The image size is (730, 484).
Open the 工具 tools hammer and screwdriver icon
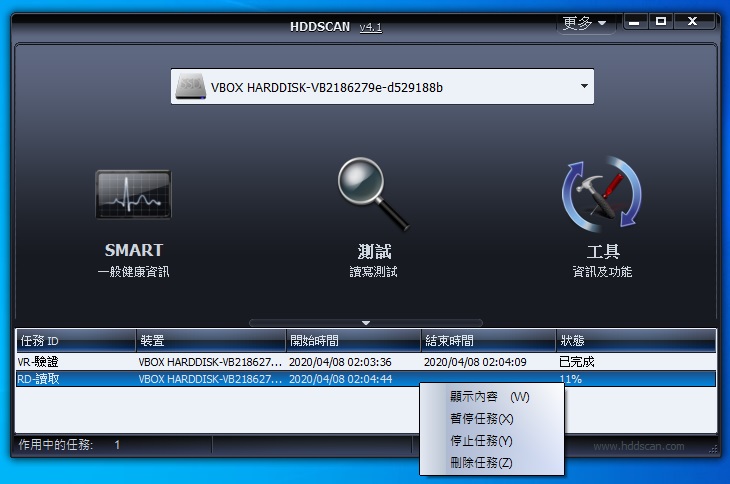click(602, 194)
